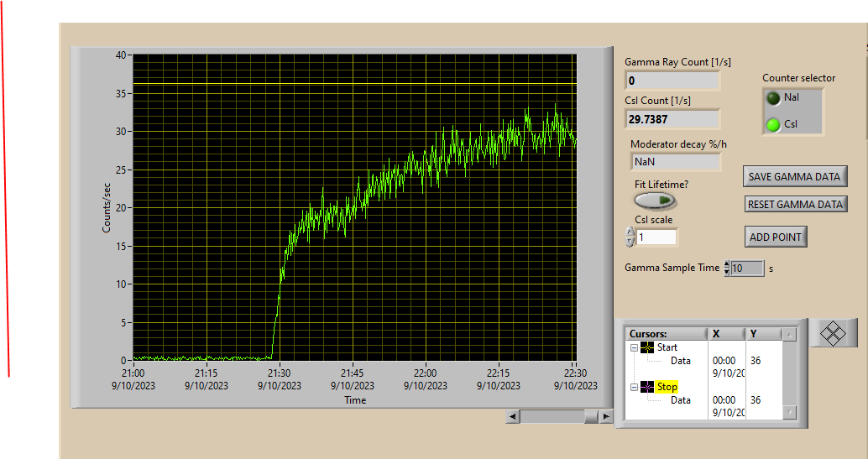The image size is (868, 459).
Task: Decrease the Gamma Sample Time stepper
Action: click(x=727, y=272)
